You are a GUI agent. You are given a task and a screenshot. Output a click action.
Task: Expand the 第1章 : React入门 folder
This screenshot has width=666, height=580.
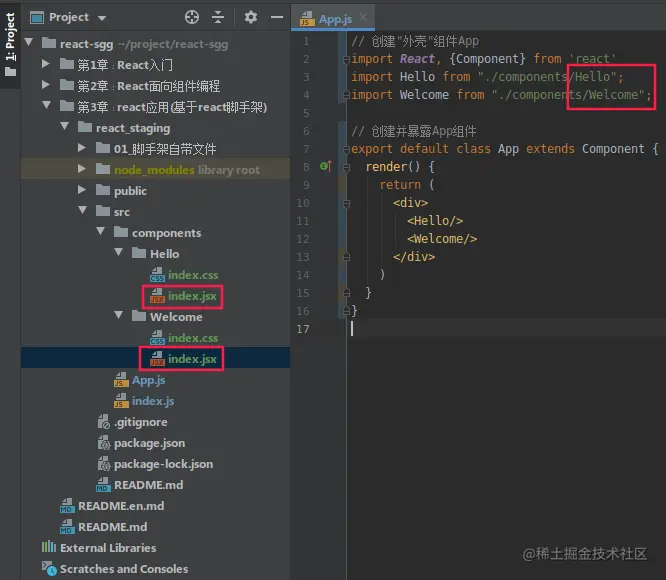pyautogui.click(x=46, y=64)
